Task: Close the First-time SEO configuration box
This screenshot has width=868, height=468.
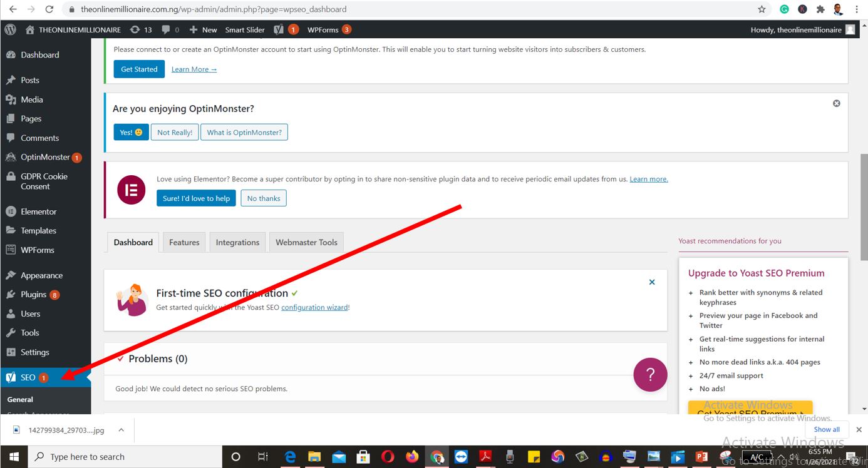Action: point(652,282)
